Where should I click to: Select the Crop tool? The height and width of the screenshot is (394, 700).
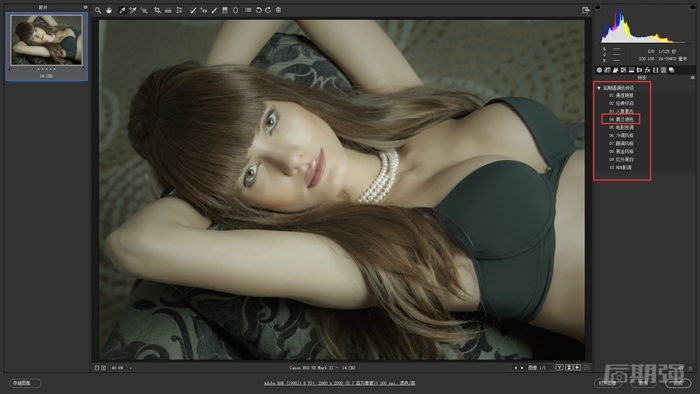[157, 10]
